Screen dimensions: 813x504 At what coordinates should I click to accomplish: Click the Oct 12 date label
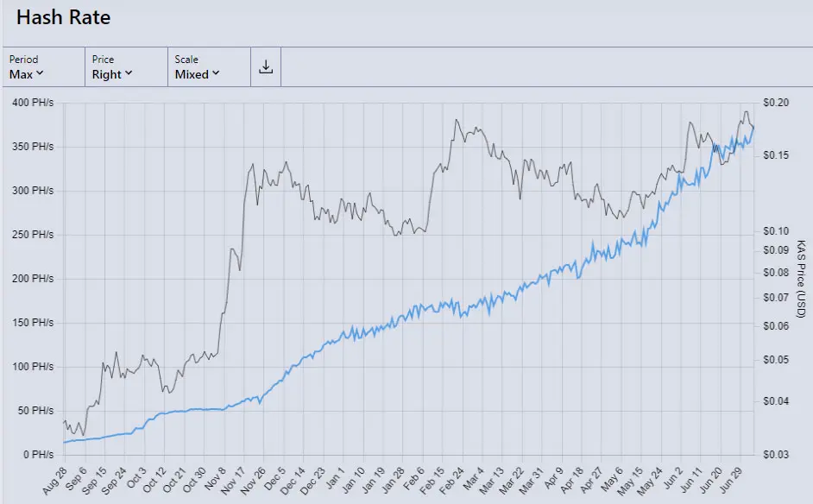154,480
